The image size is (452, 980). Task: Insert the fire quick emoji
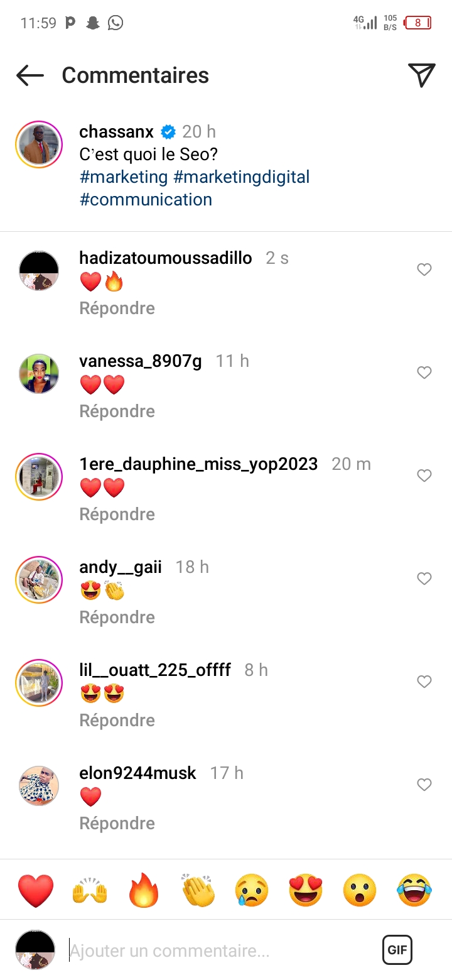(144, 890)
